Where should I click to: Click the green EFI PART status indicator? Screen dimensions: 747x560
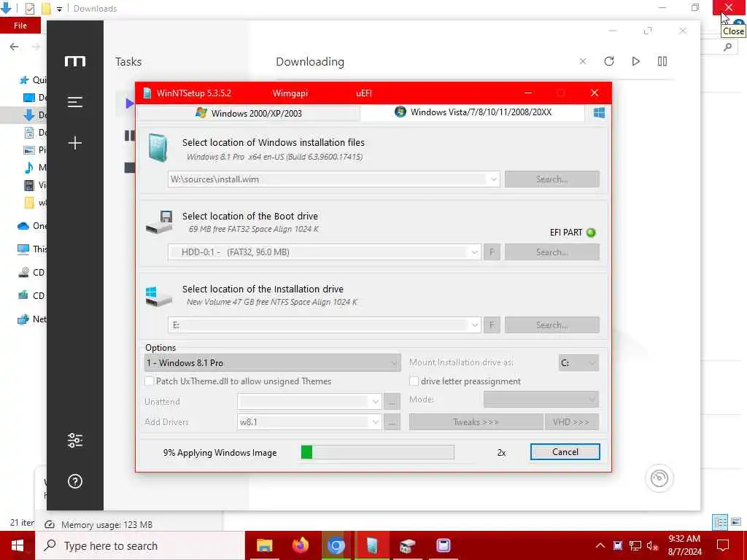[591, 233]
